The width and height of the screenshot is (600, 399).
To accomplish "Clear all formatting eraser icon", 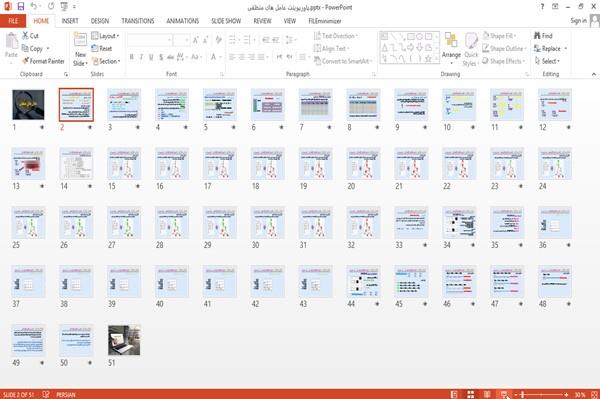I will coord(219,40).
